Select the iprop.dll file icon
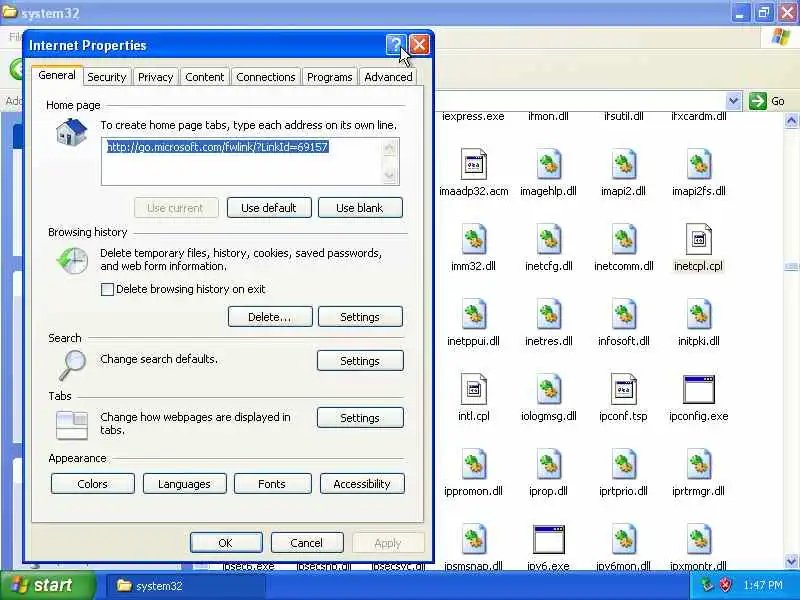800x600 pixels. [548, 464]
